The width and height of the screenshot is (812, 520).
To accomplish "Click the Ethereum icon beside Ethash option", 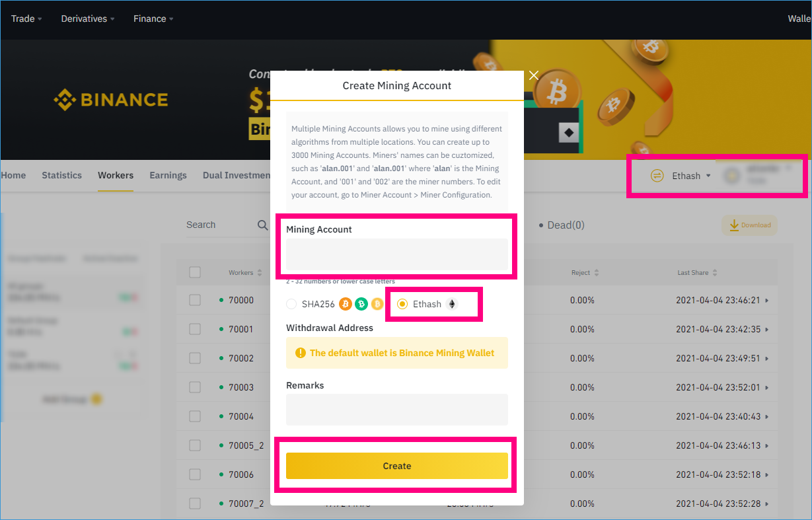I will (452, 304).
